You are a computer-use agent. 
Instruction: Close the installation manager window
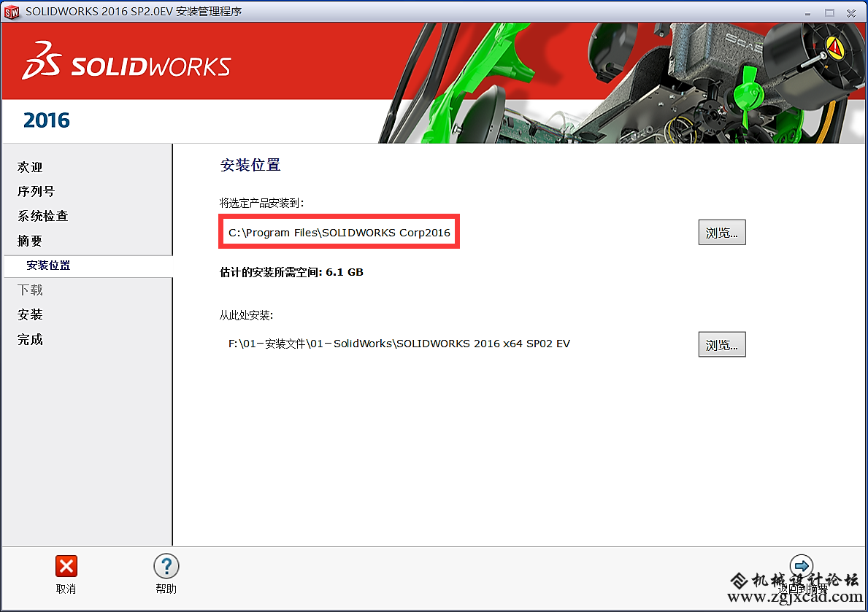pyautogui.click(x=851, y=12)
